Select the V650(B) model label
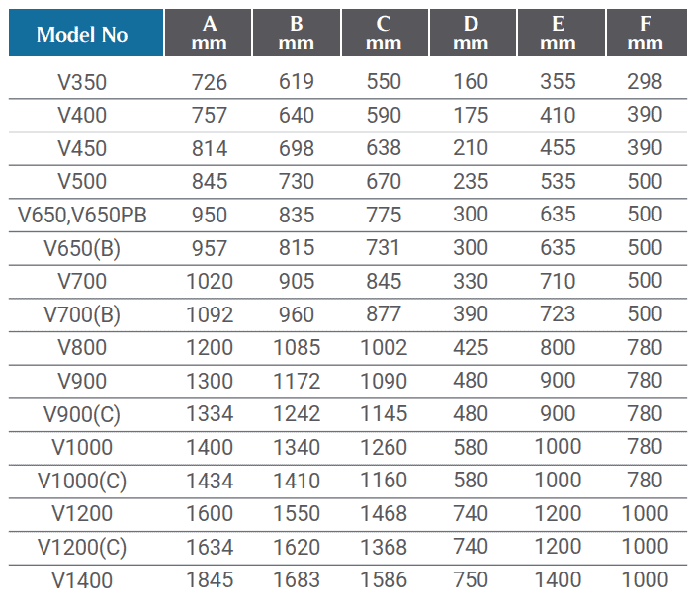Image resolution: width=694 pixels, height=616 pixels. coord(82,248)
